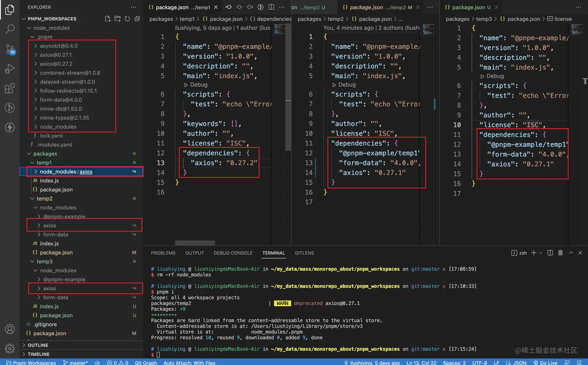Maximize the terminal panel
Screen dimensions: 588x365
571,253
